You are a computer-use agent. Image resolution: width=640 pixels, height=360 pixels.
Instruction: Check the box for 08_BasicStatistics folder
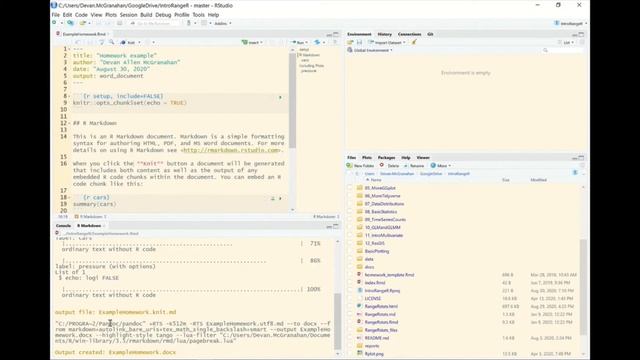(349, 211)
